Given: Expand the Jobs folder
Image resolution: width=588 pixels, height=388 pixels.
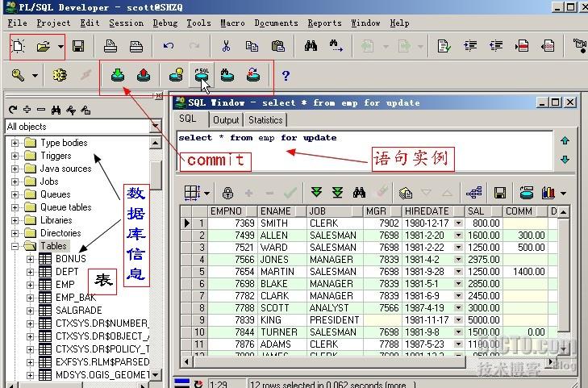Looking at the screenshot, I should click(15, 181).
